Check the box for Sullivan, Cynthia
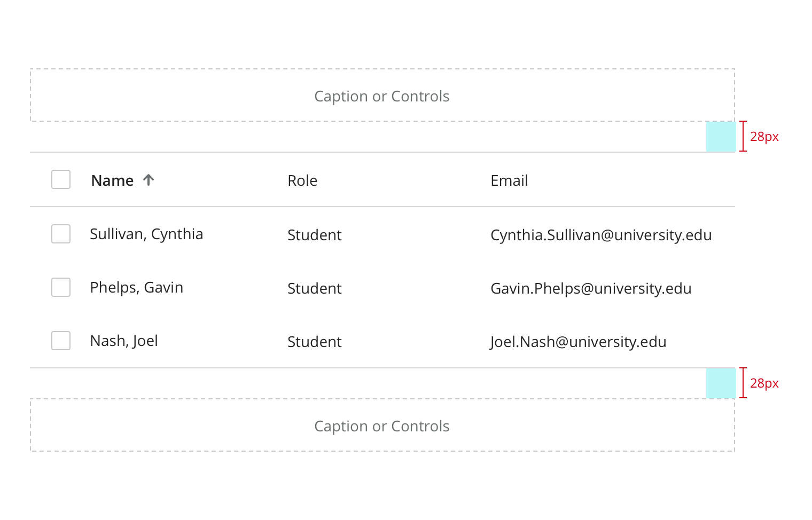The image size is (812, 520). pyautogui.click(x=61, y=234)
